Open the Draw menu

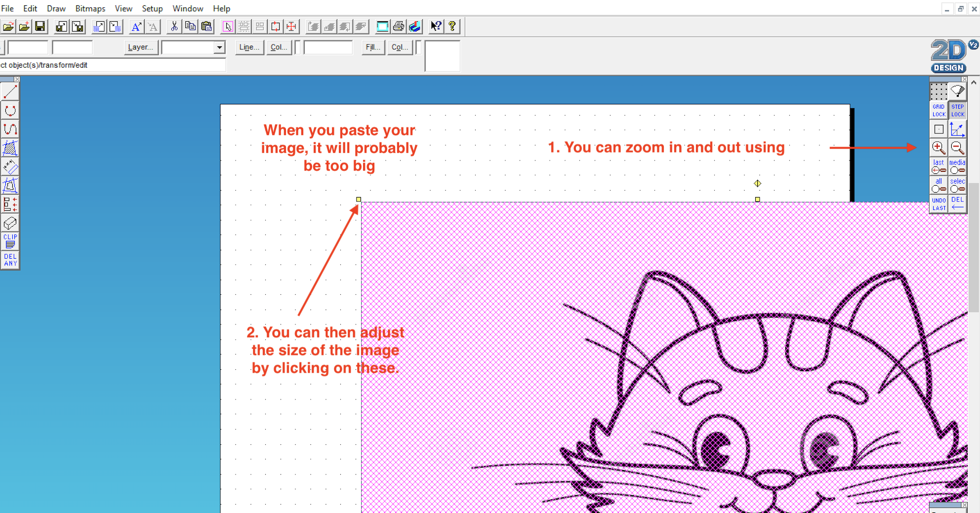pyautogui.click(x=56, y=8)
